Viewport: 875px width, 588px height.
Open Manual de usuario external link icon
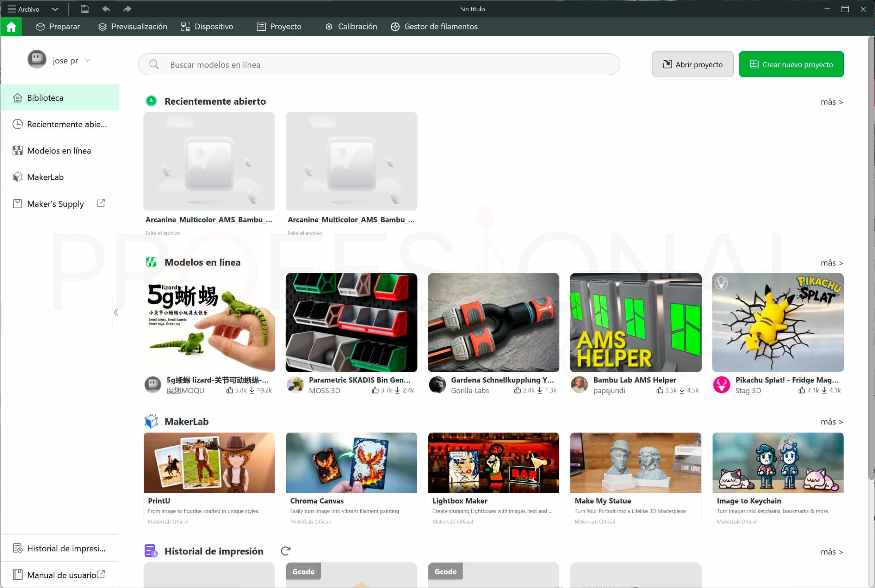101,574
